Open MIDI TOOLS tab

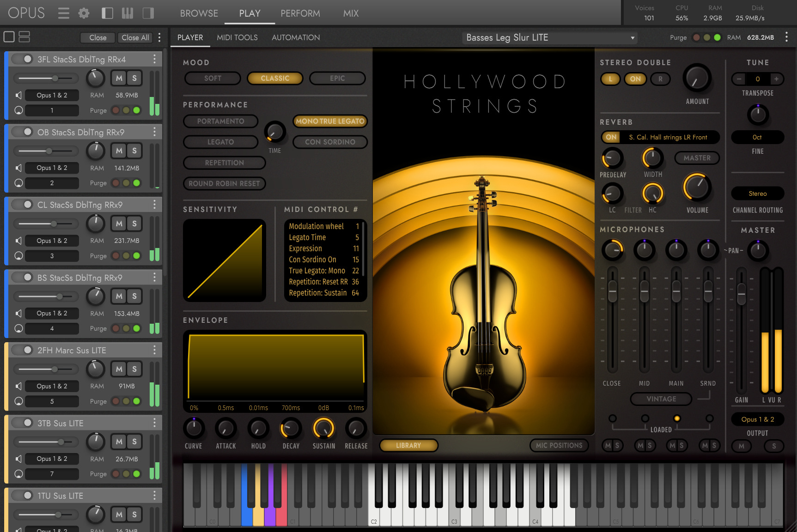click(x=237, y=37)
